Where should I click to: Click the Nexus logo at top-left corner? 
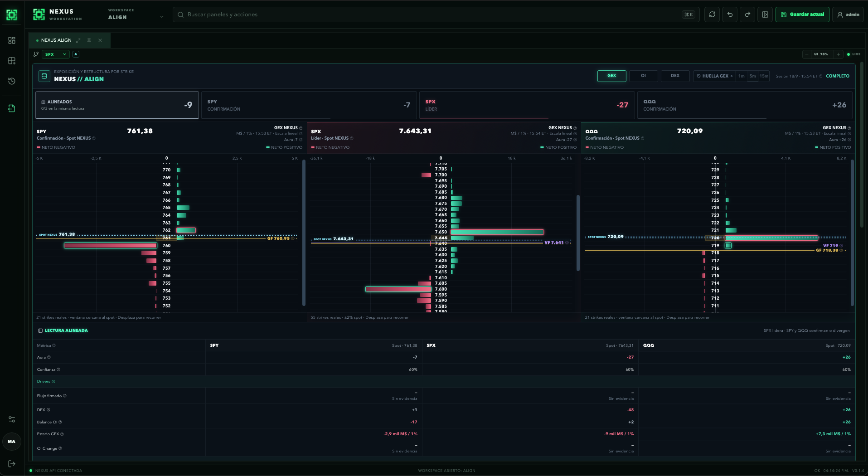(12, 15)
